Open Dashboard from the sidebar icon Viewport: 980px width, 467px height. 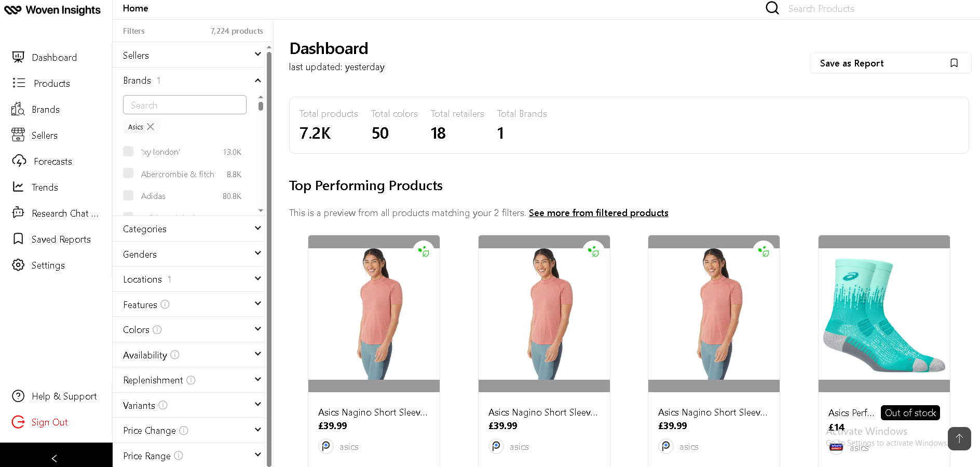tap(18, 57)
